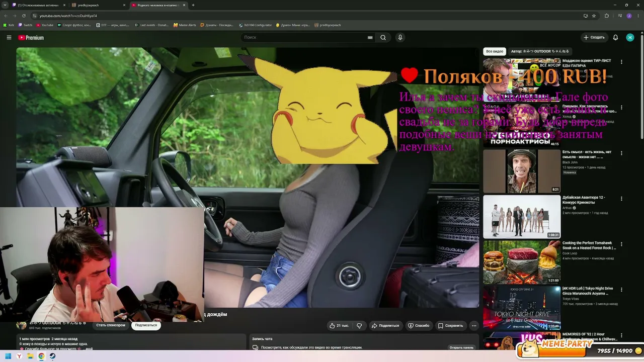
Task: Open the channel avatar under the video
Action: point(21,325)
